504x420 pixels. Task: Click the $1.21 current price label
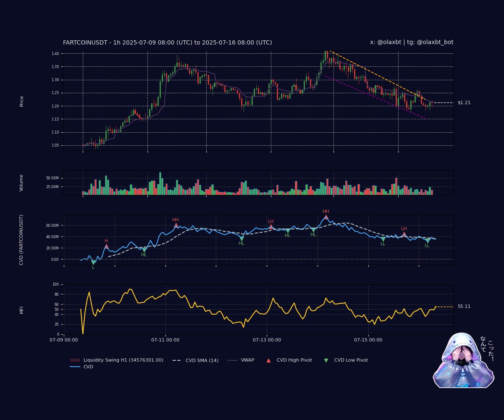(x=464, y=102)
